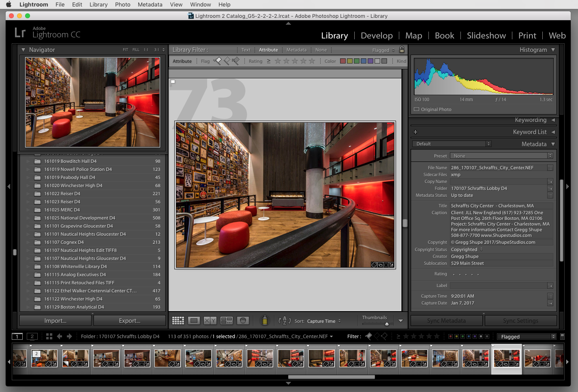This screenshot has width=578, height=392.
Task: Switch to Loupe view
Action: point(194,321)
